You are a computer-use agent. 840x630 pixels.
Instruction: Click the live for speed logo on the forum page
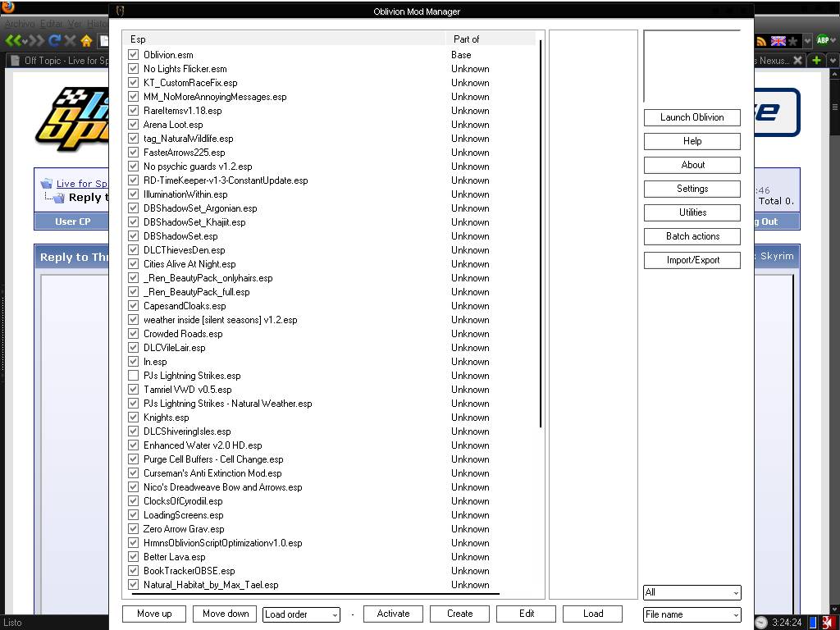pyautogui.click(x=72, y=119)
